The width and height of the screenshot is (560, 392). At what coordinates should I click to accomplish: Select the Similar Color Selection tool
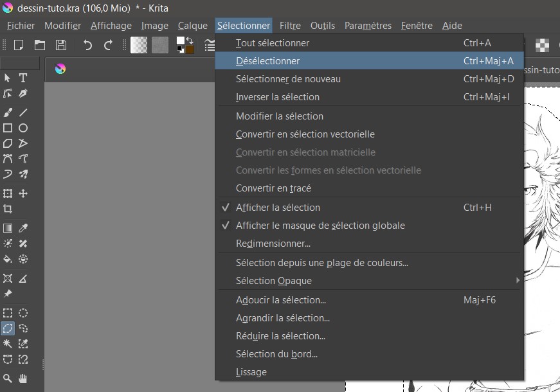(23, 344)
